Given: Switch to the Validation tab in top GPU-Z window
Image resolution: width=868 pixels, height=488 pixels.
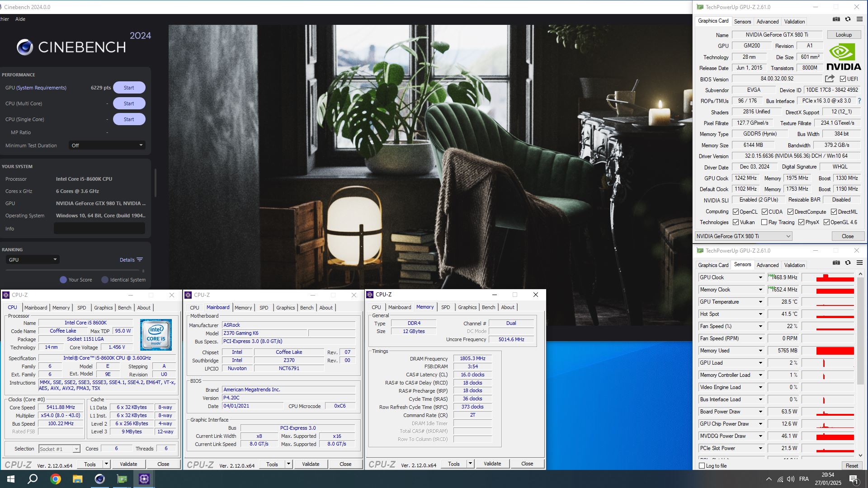Looking at the screenshot, I should point(794,21).
